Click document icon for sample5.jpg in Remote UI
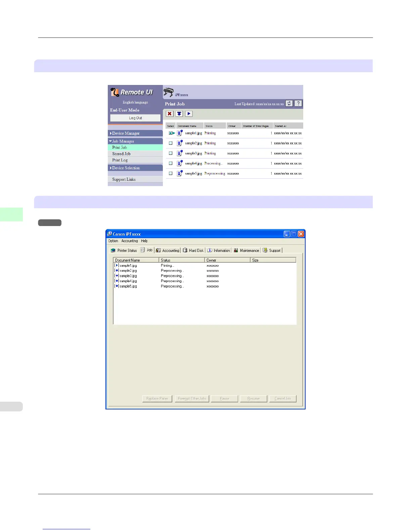 pos(180,173)
